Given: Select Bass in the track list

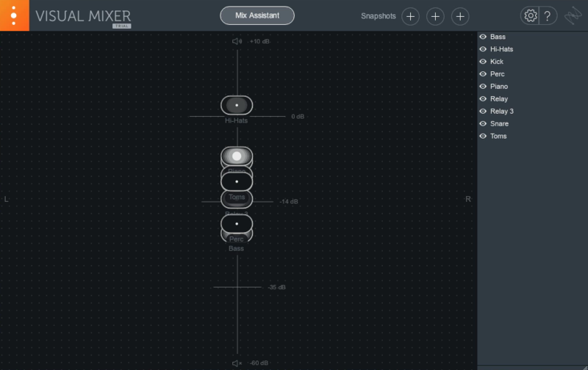Looking at the screenshot, I should tap(498, 37).
